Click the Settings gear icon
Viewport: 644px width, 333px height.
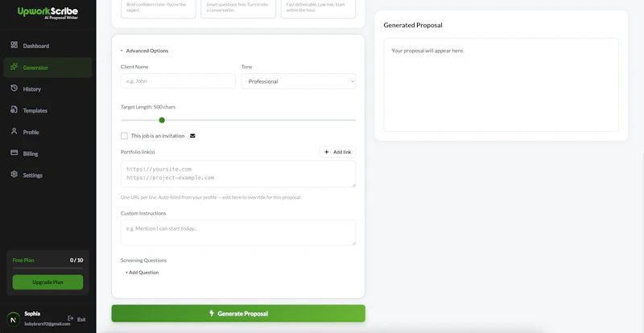14,174
